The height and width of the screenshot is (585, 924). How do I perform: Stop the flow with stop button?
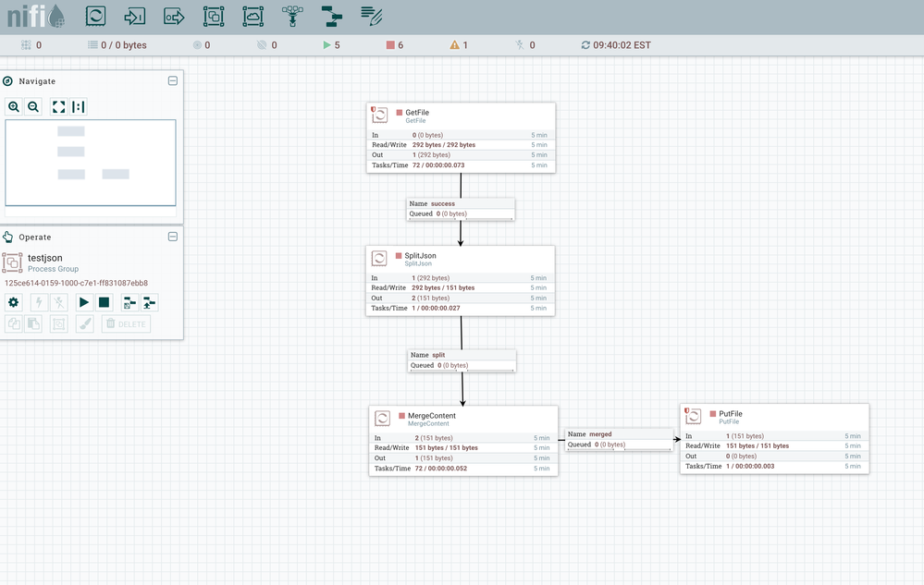[105, 302]
